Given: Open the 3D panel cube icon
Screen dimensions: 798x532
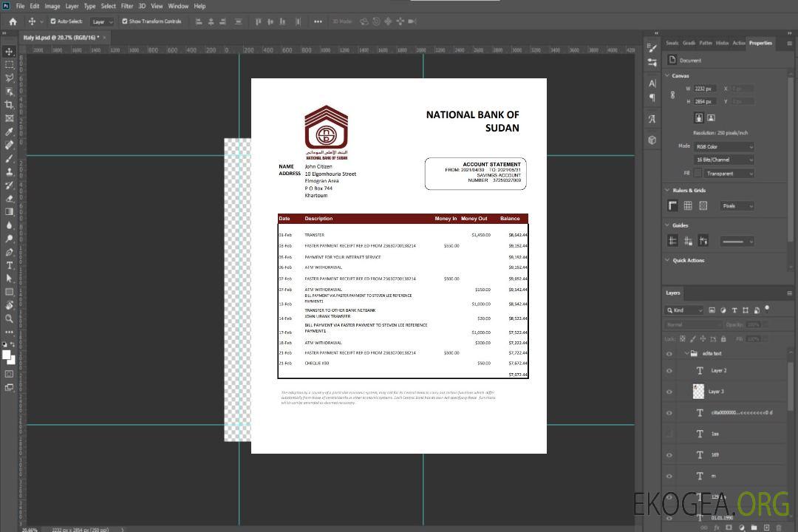Looking at the screenshot, I should [x=652, y=140].
